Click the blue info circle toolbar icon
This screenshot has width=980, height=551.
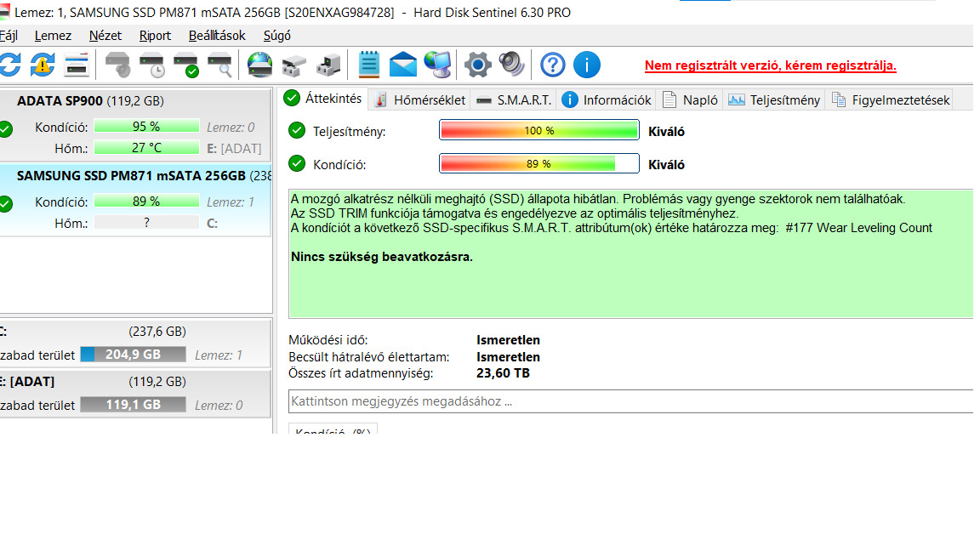[x=587, y=65]
